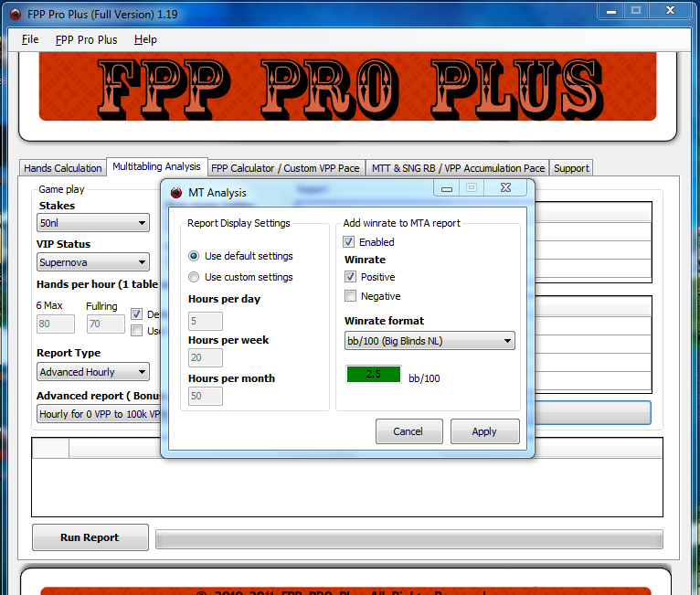This screenshot has height=595, width=700.
Task: Click the 'Report Display Settings' group label
Action: (x=239, y=223)
